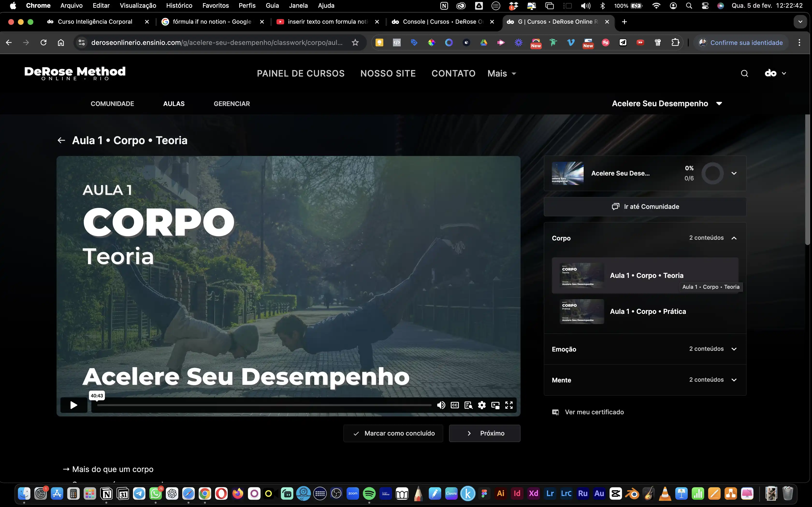Open Ver meu certificado link
This screenshot has height=507, width=812.
594,412
